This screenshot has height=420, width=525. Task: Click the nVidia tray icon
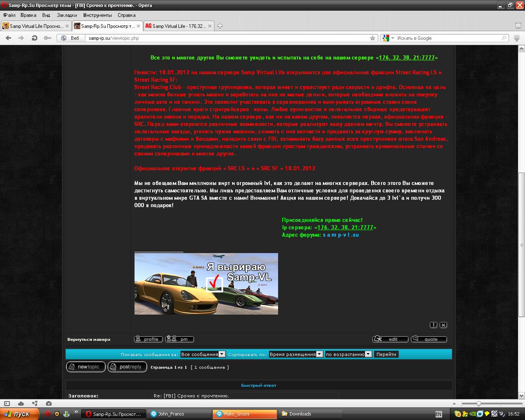tap(472, 414)
